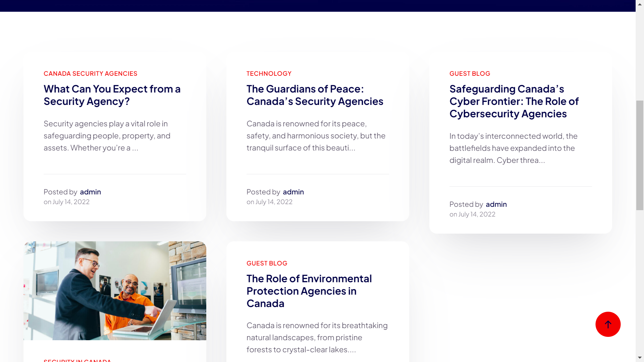Click Guest Blog category above Safeguarding post
Image resolution: width=644 pixels, height=362 pixels.
[x=470, y=73]
